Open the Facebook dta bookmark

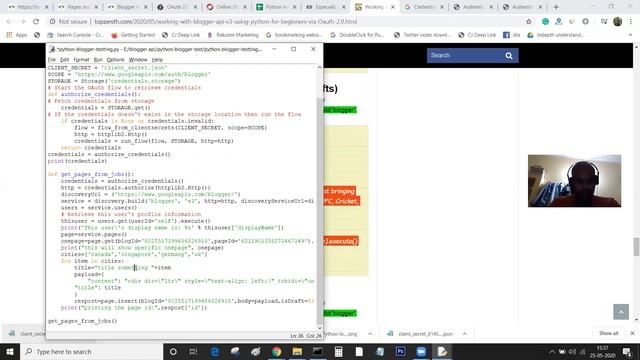[x=511, y=35]
